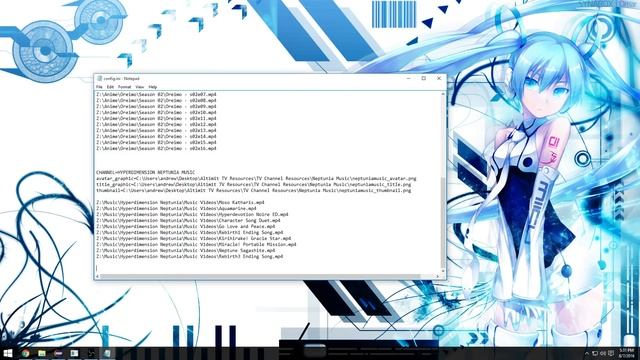Open the taskbar clock and calendar
The image size is (640, 360).
click(x=627, y=353)
